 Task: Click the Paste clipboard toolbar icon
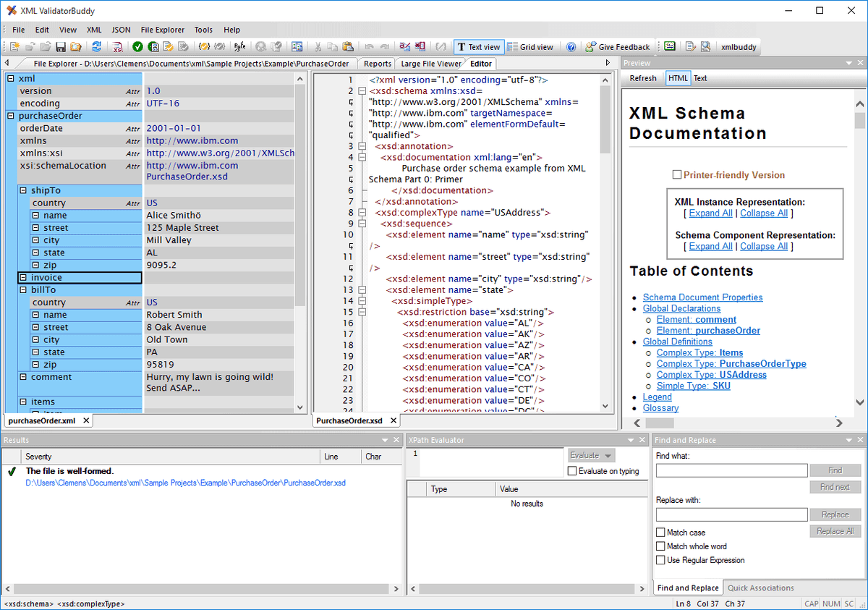[x=348, y=47]
